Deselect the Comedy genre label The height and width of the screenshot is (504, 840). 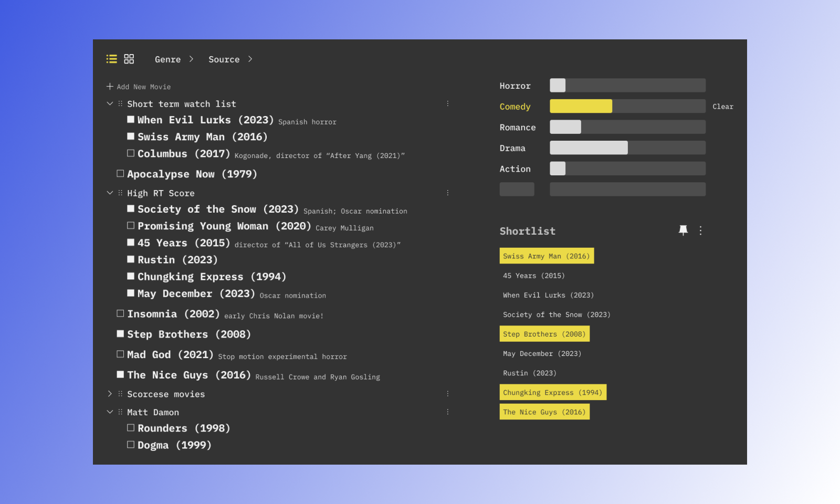[x=515, y=107]
